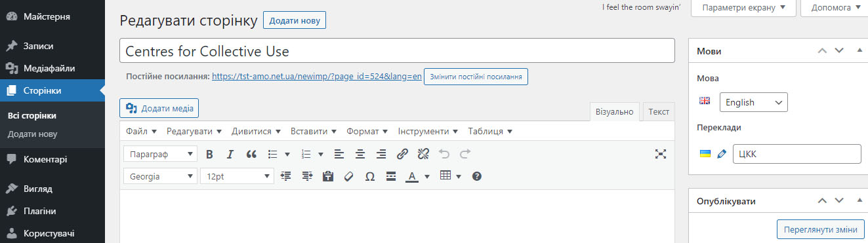Click the page title input field
This screenshot has width=868, height=243.
[397, 51]
